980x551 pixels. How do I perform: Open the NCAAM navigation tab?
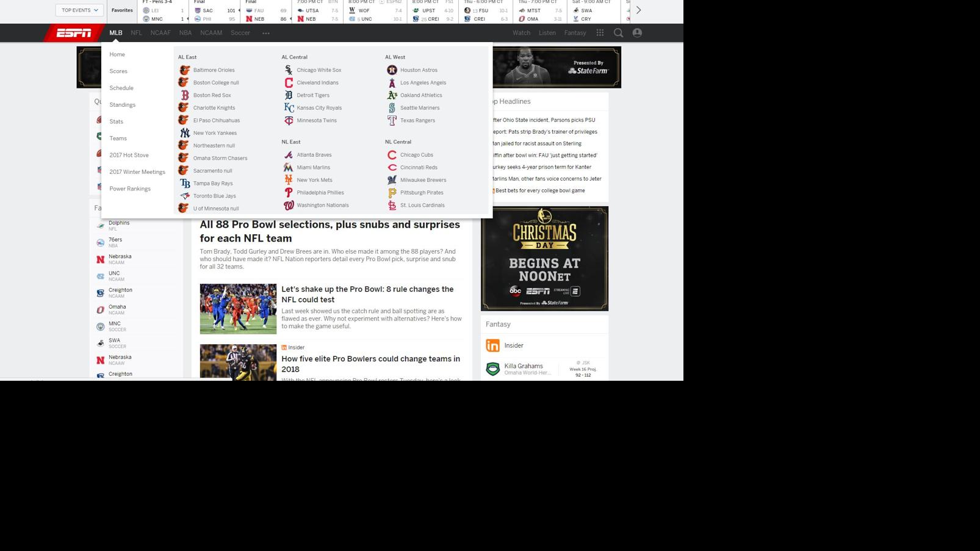coord(211,33)
